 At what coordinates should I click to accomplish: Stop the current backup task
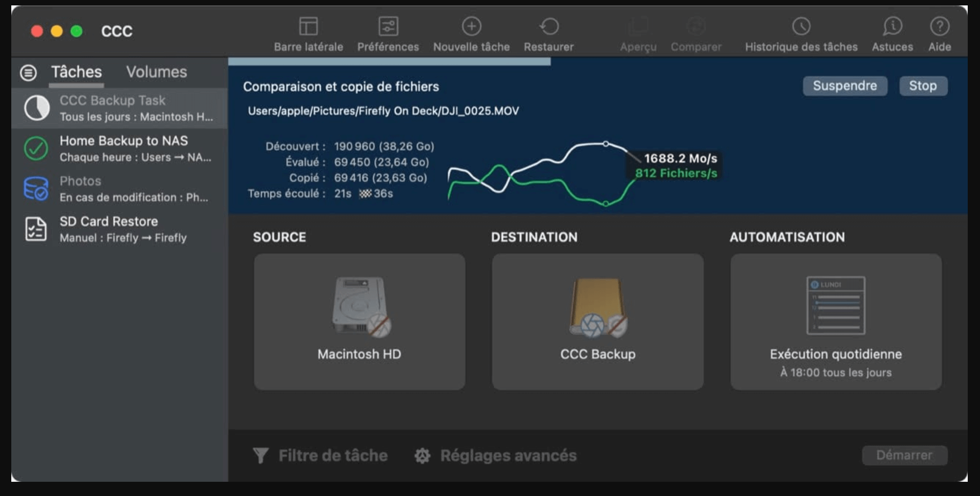(x=923, y=86)
